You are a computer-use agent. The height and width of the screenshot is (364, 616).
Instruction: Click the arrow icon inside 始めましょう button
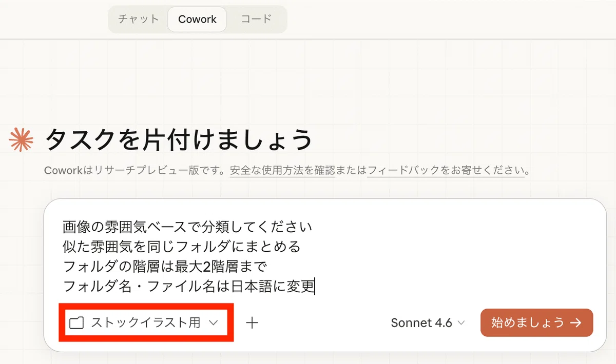[x=576, y=322]
